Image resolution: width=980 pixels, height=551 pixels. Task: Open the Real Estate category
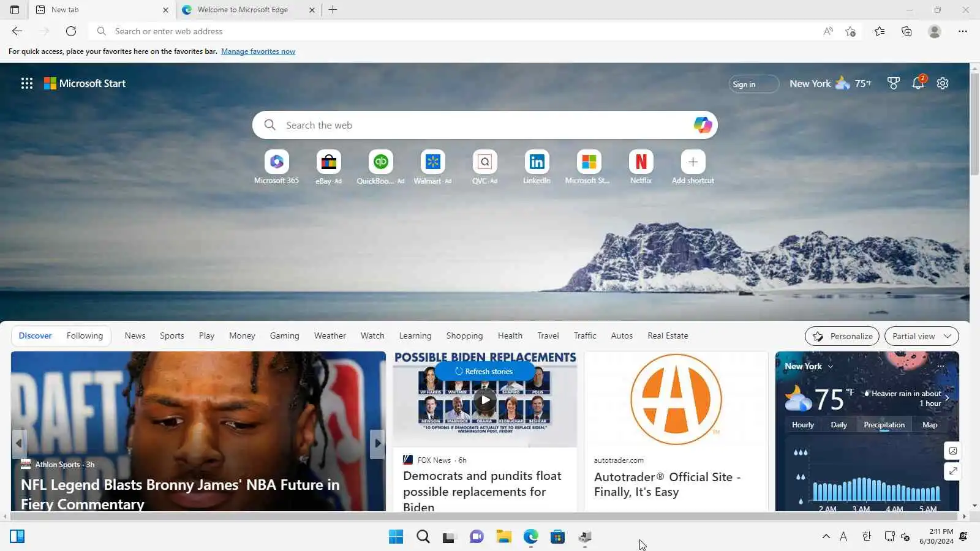click(x=668, y=335)
